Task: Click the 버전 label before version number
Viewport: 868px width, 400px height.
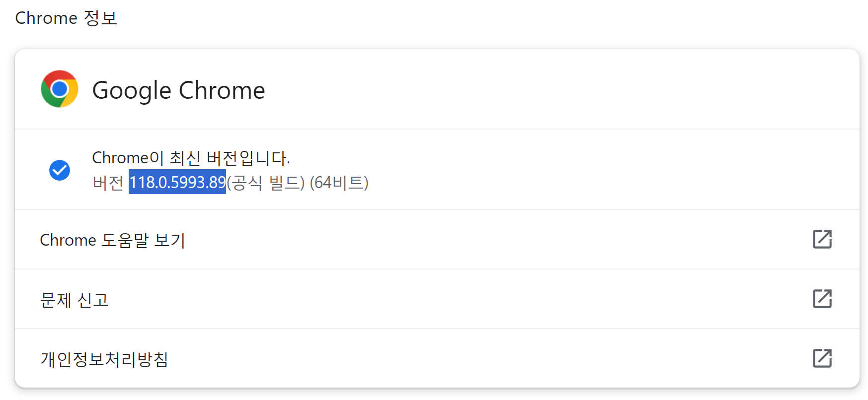Action: tap(108, 183)
